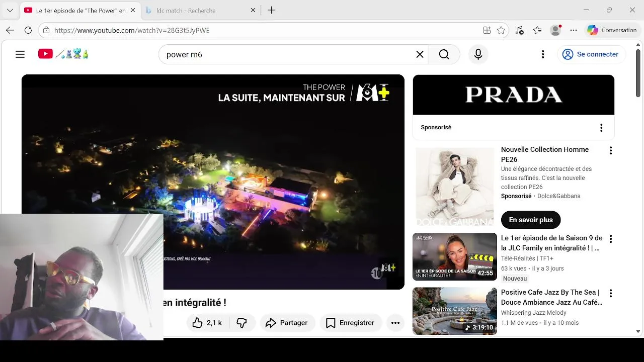This screenshot has height=362, width=644.
Task: View site information lock icon
Action: pyautogui.click(x=46, y=30)
